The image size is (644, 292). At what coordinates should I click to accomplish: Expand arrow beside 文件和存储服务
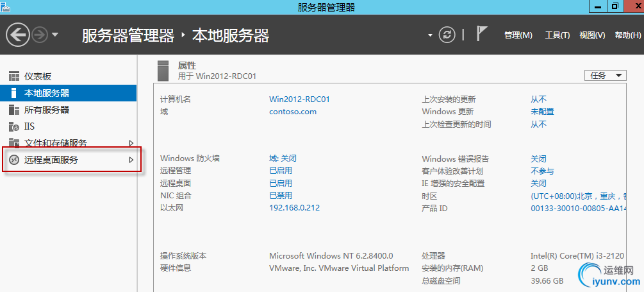(x=131, y=143)
